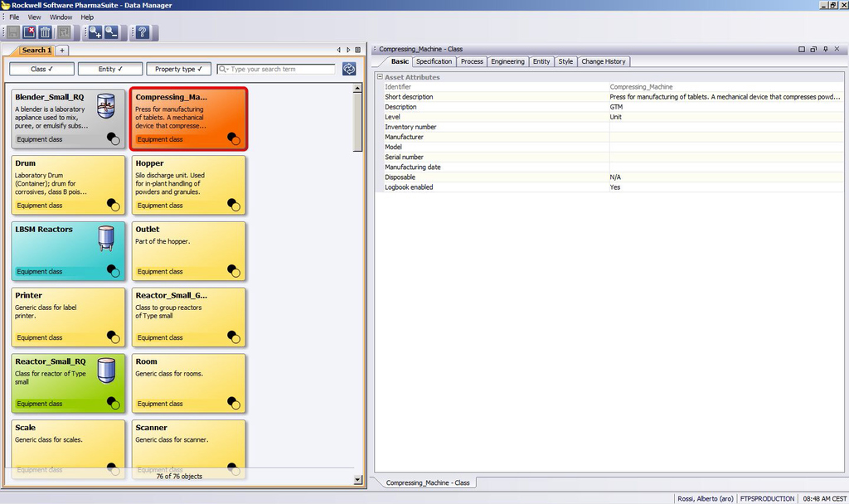The height and width of the screenshot is (504, 849).
Task: Click the trash can delete icon
Action: 46,32
